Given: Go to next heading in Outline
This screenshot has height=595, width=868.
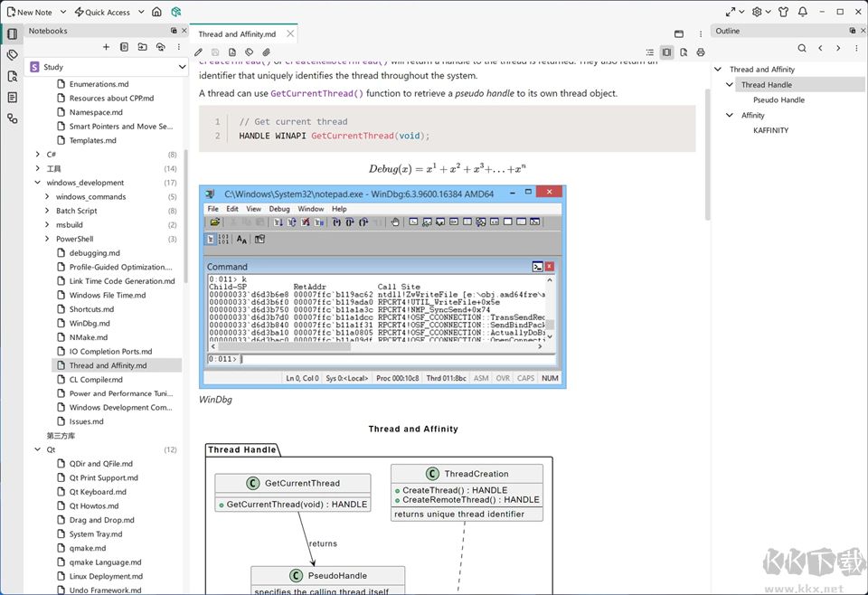Looking at the screenshot, I should click(838, 48).
